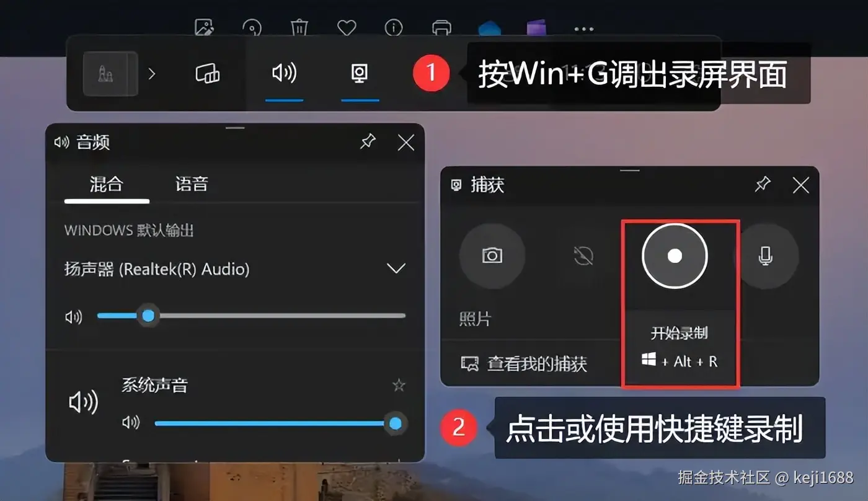Open the edit image icon in top toolbar
Screen dimensions: 868x501
(x=204, y=28)
